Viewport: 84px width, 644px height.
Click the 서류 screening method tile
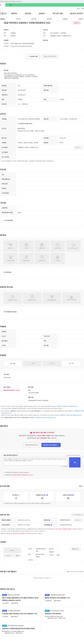pyautogui.click(x=13, y=364)
